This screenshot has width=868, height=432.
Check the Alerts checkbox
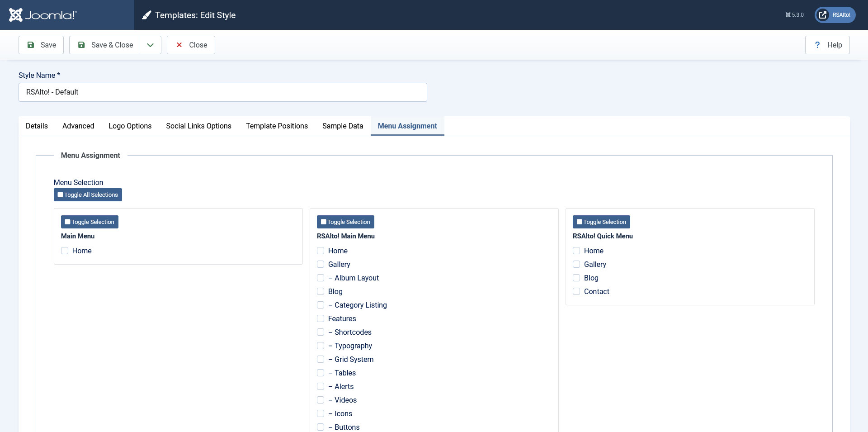[x=321, y=386]
